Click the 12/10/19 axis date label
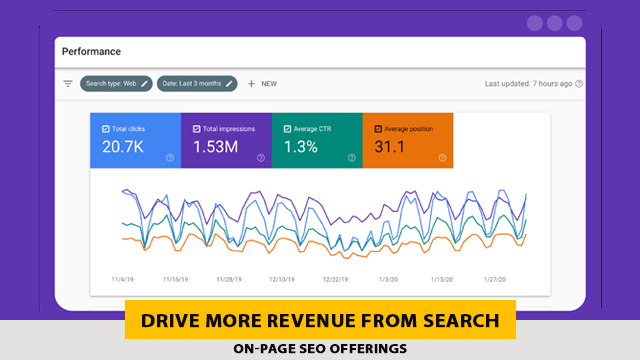 tap(282, 280)
